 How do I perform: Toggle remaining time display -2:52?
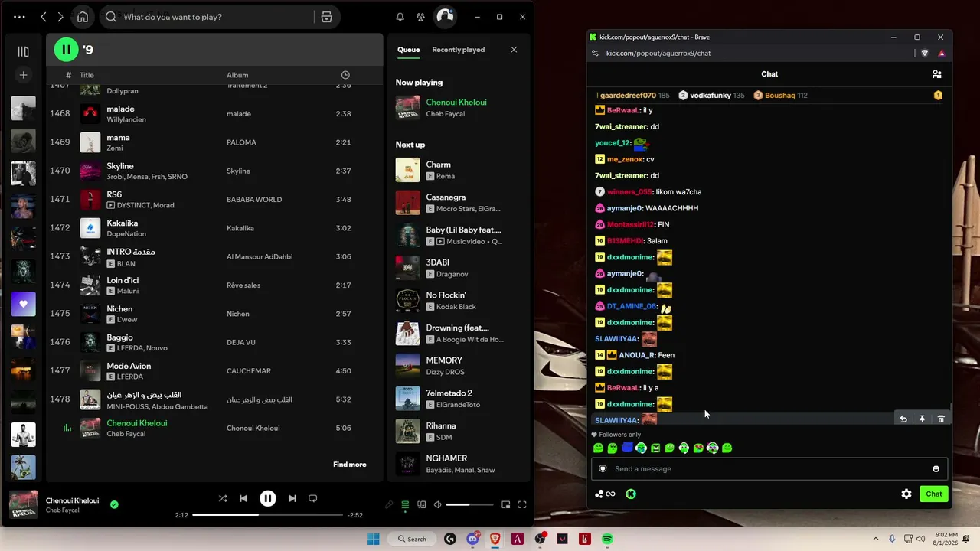point(354,515)
